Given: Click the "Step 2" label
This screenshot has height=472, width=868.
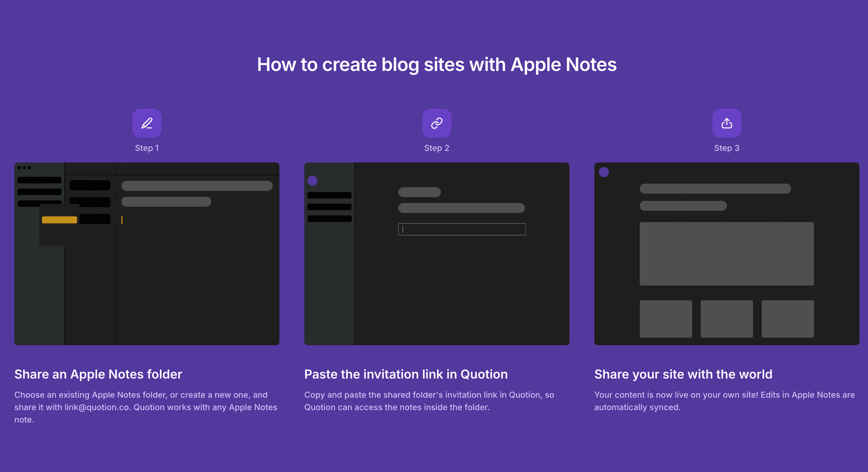Looking at the screenshot, I should (x=436, y=148).
